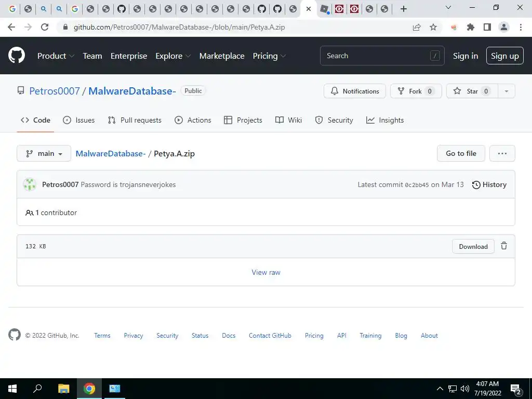This screenshot has width=532, height=399.
Task: Expand the Explore dropdown
Action: [x=173, y=56]
